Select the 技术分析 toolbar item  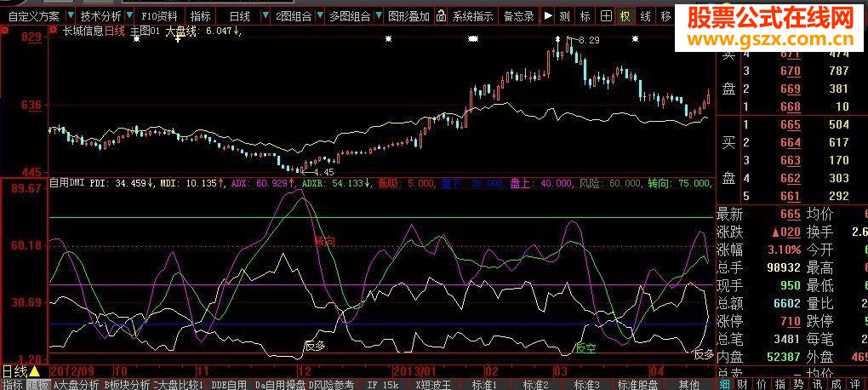(x=100, y=16)
